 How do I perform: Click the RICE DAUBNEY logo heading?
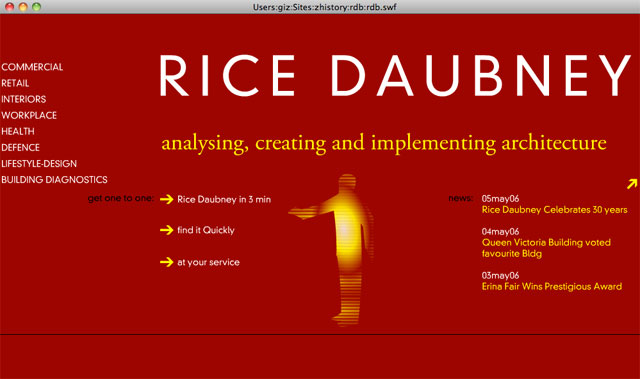[x=395, y=75]
